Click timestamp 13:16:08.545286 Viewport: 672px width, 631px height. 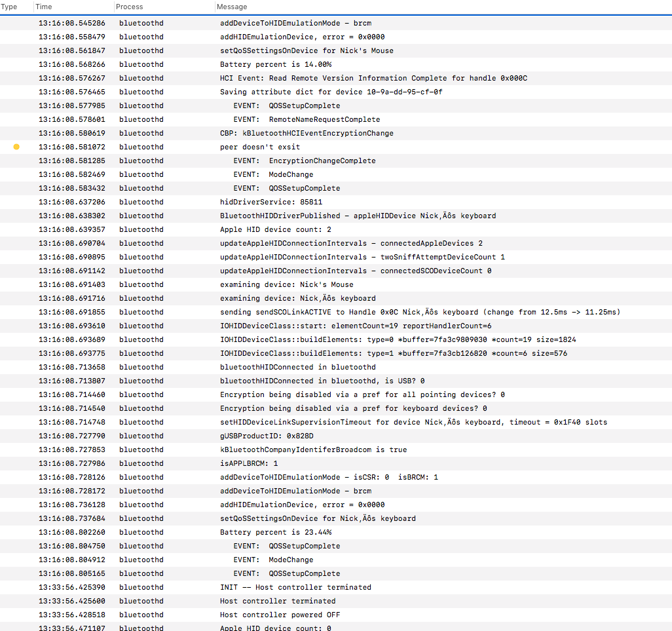pos(71,23)
